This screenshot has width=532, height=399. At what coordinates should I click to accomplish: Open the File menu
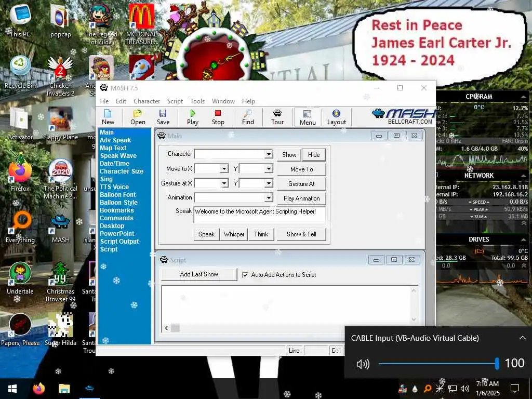(104, 101)
